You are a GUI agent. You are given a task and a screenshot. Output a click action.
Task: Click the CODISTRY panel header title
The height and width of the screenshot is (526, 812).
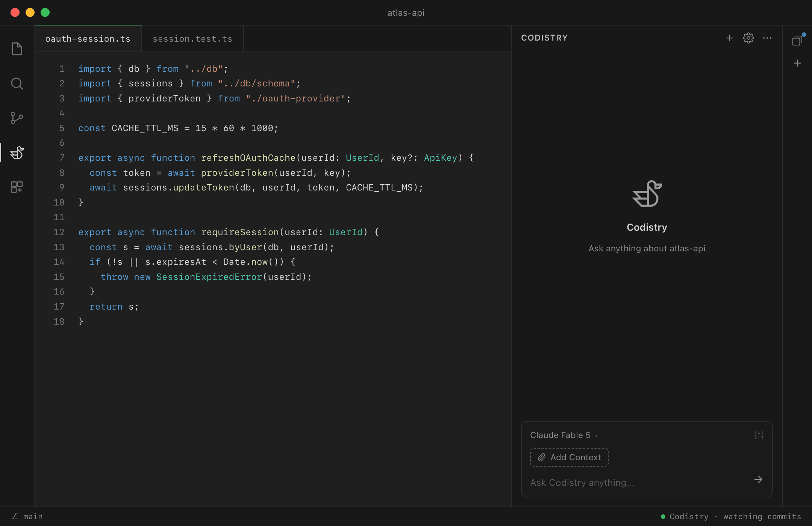[x=544, y=38]
